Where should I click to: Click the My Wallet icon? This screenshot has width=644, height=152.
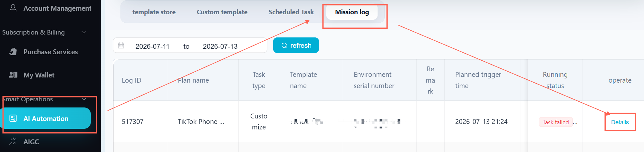(x=13, y=75)
